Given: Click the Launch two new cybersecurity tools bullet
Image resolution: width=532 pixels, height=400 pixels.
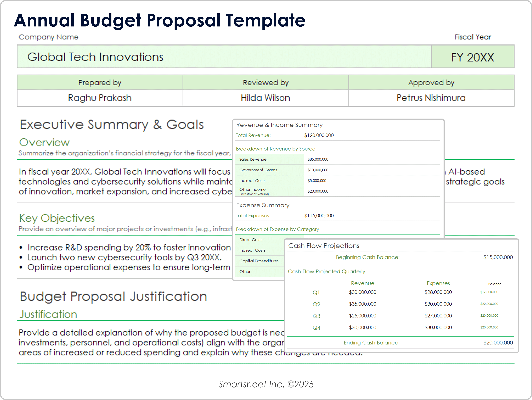Looking at the screenshot, I should [x=124, y=258].
